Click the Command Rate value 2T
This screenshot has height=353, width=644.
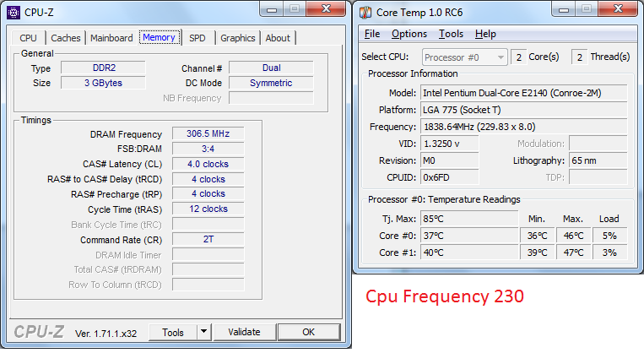208,239
